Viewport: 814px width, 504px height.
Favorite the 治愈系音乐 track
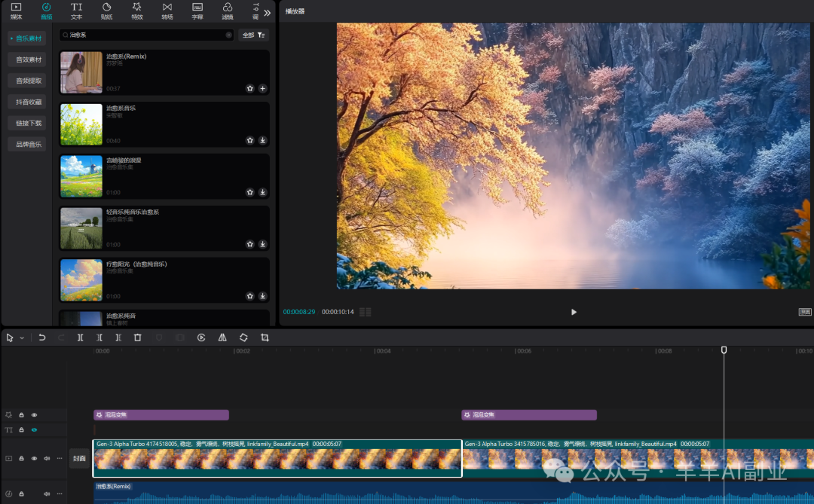click(x=249, y=140)
